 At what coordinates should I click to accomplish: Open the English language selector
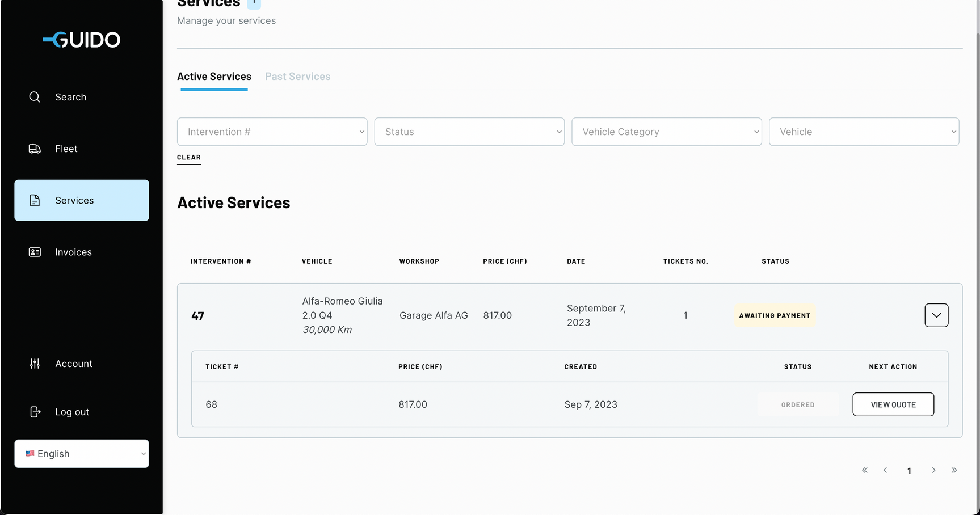pos(82,454)
